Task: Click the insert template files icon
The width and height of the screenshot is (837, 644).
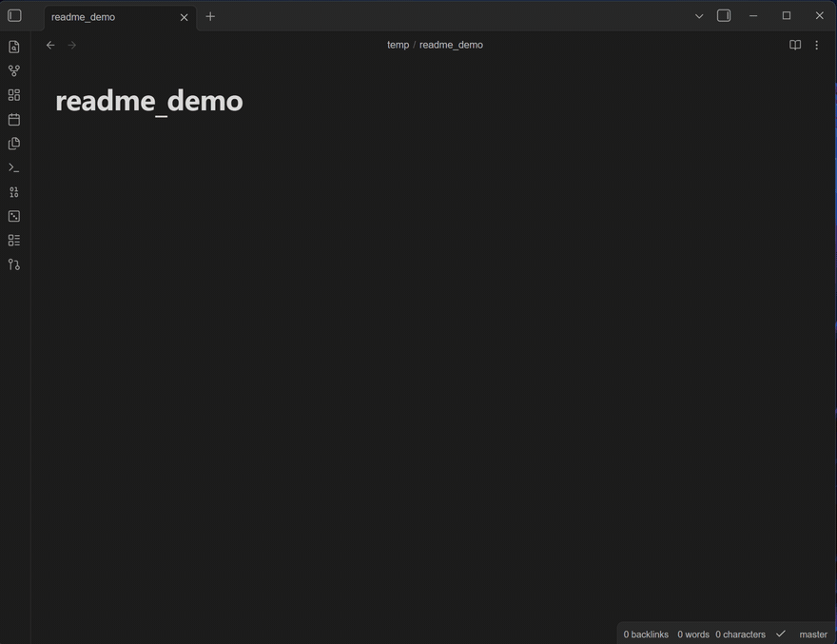Action: point(14,143)
